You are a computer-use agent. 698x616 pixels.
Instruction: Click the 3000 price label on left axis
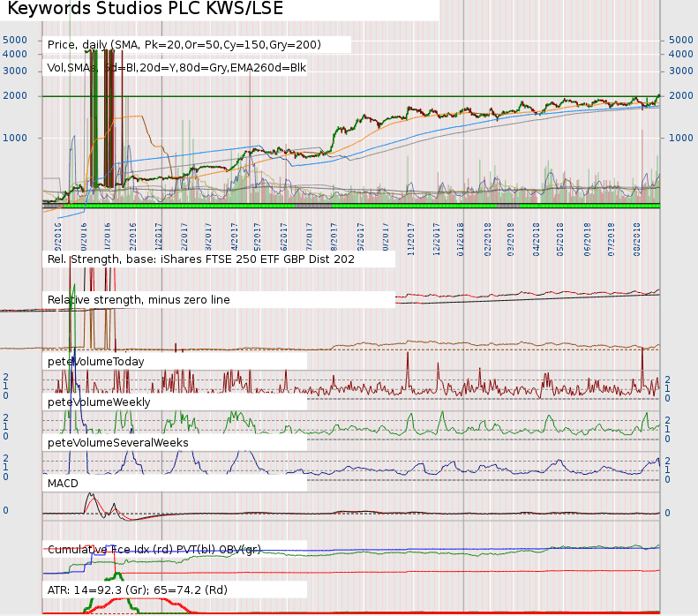click(15, 71)
